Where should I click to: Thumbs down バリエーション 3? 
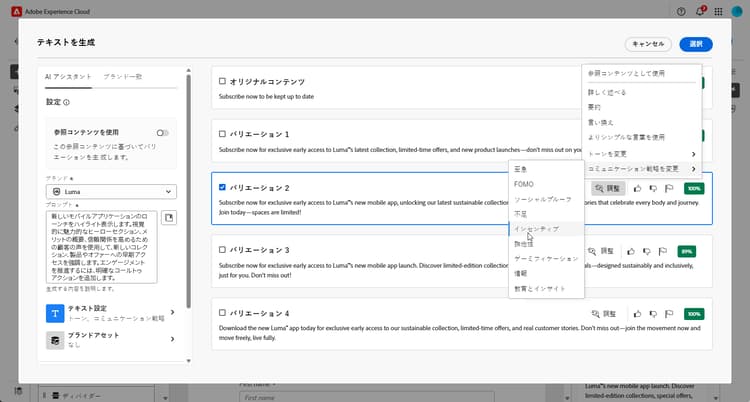pos(647,251)
